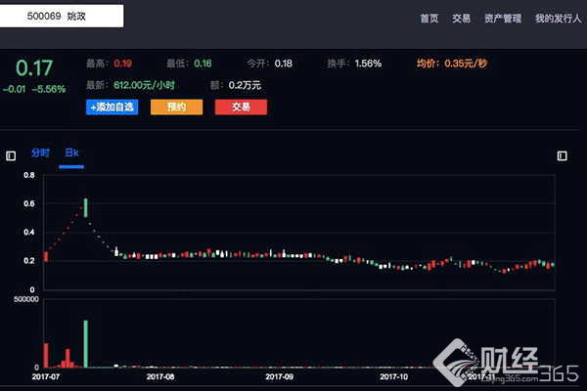Open the 交易 nav menu item
Image resolution: width=588 pixels, height=392 pixels.
[461, 19]
